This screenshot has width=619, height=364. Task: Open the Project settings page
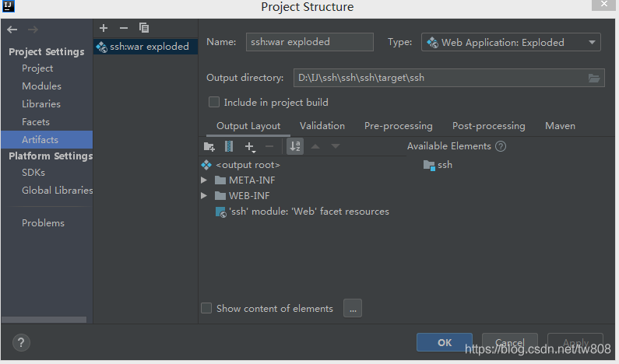tap(37, 68)
